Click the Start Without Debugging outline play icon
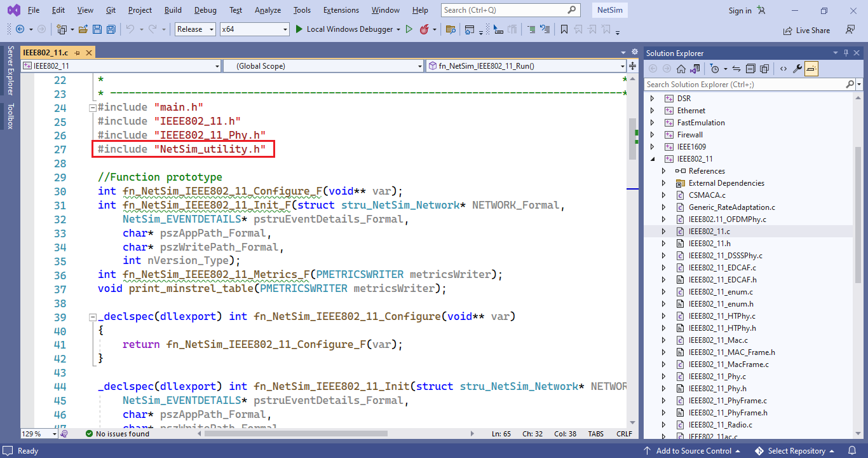Screen dimensions: 868x458 tap(409, 29)
